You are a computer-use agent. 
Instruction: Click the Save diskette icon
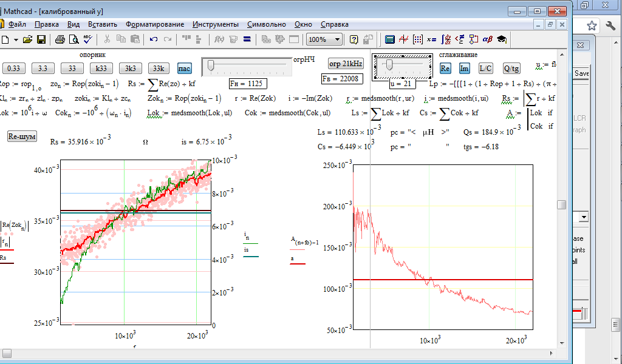click(x=41, y=39)
